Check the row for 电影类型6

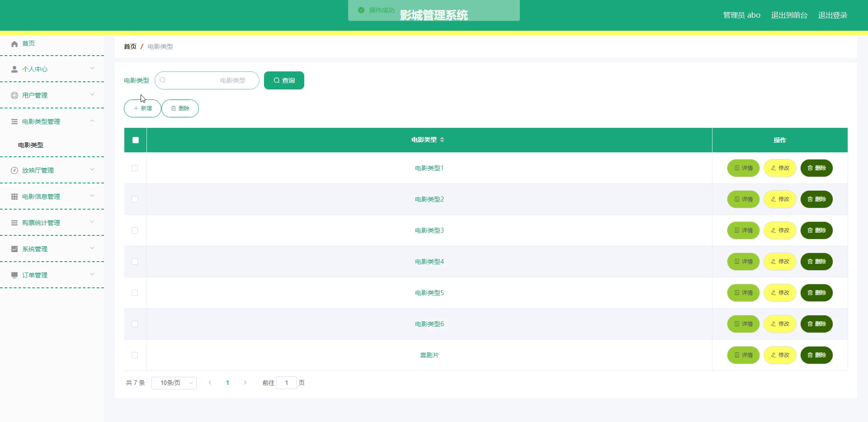point(135,324)
